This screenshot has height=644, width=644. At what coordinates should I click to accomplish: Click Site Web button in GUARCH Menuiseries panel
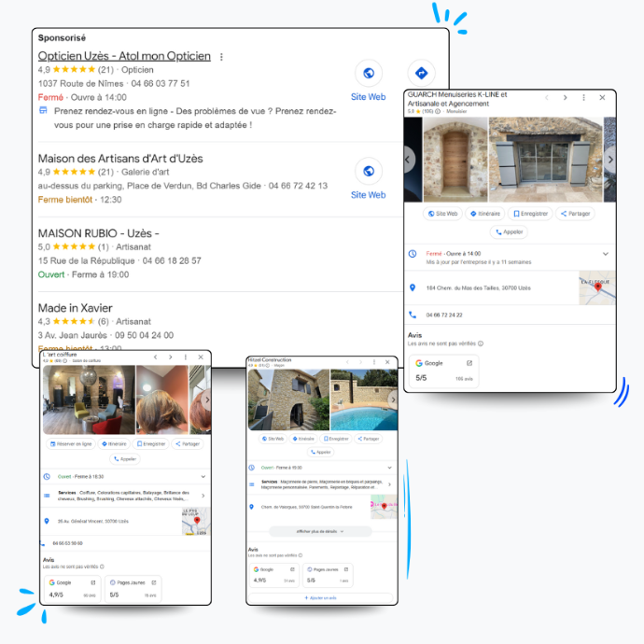tap(442, 214)
